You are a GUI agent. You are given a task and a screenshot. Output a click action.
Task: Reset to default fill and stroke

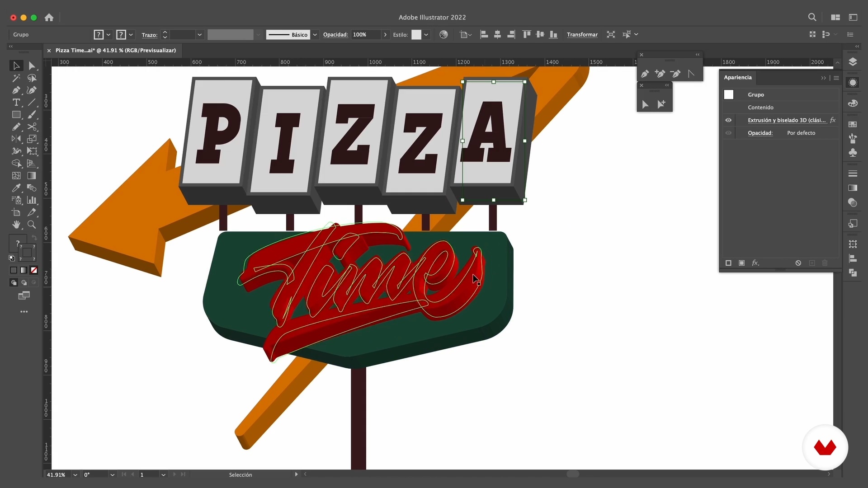pyautogui.click(x=12, y=258)
